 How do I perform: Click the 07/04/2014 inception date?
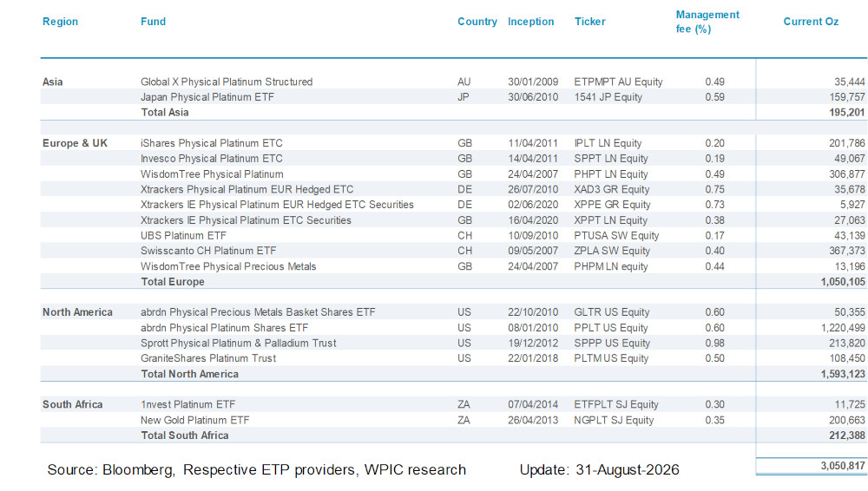533,404
